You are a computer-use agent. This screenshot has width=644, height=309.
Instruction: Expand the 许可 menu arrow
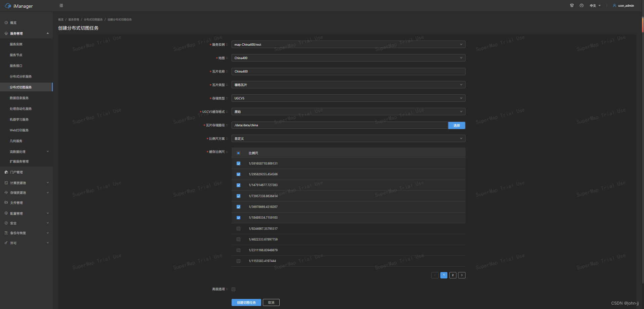[x=48, y=243]
